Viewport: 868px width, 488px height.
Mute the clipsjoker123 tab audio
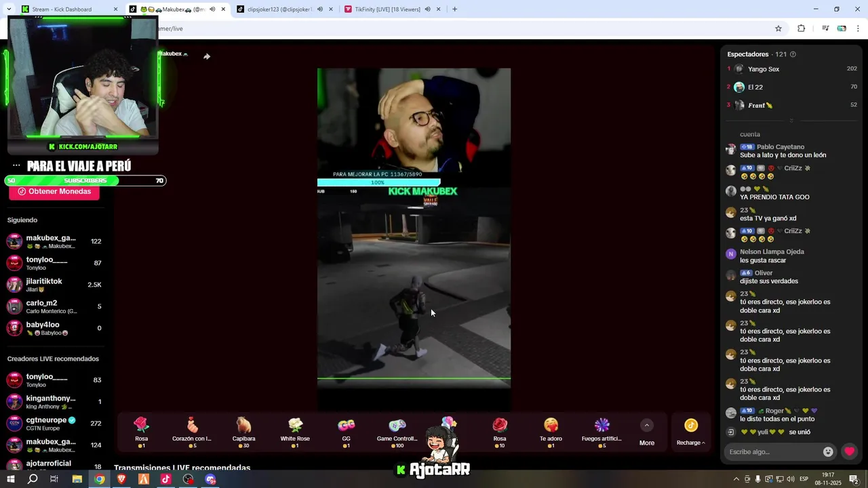pyautogui.click(x=320, y=9)
